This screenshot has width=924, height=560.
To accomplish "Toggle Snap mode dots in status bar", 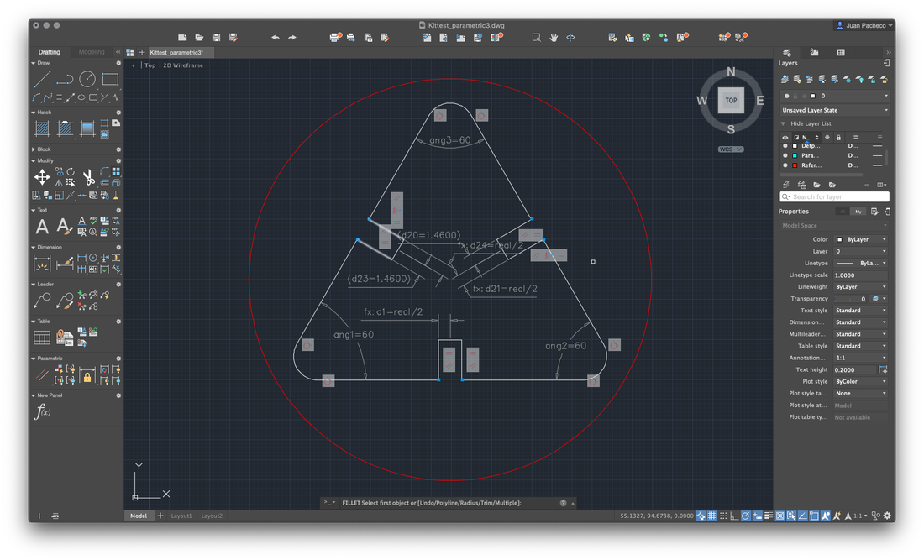I will pyautogui.click(x=723, y=516).
